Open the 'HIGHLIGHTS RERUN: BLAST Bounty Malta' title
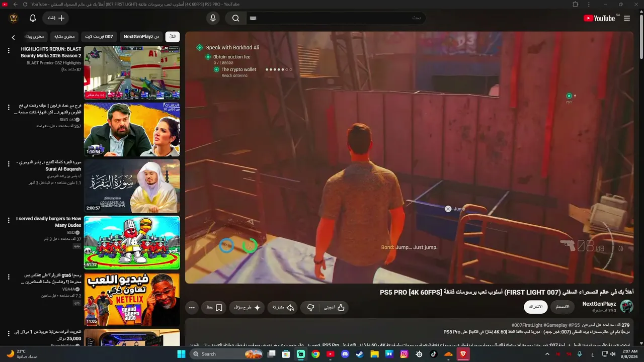This screenshot has width=644, height=362. click(x=51, y=52)
